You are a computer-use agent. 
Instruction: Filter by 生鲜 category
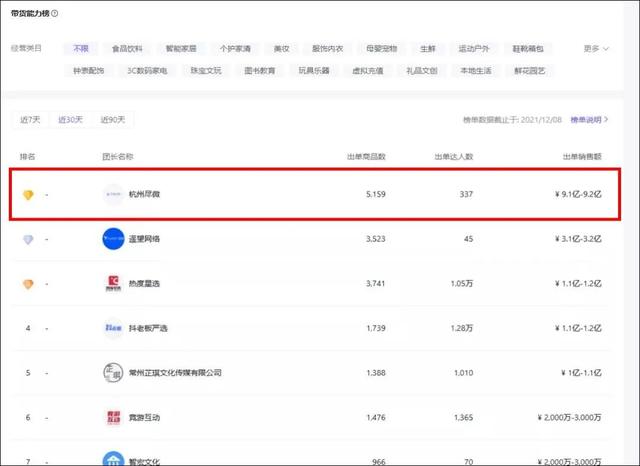[428, 49]
